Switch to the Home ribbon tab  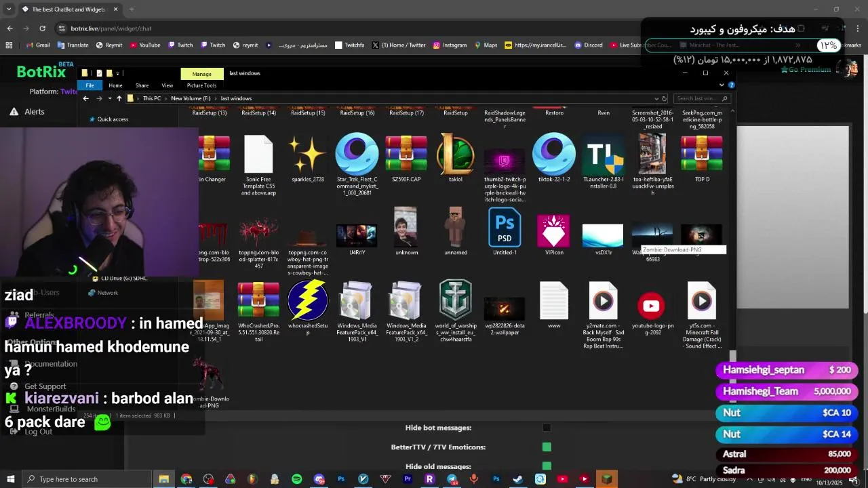tap(115, 85)
